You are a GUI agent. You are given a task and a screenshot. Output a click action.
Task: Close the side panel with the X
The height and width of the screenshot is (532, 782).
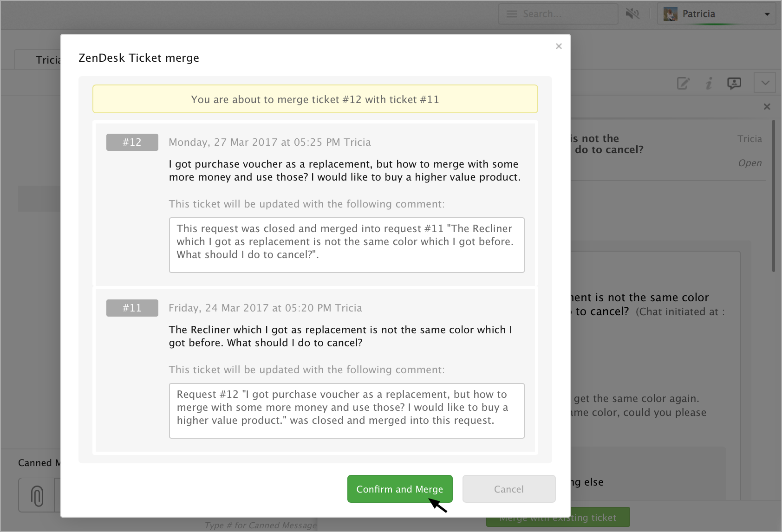pyautogui.click(x=767, y=107)
